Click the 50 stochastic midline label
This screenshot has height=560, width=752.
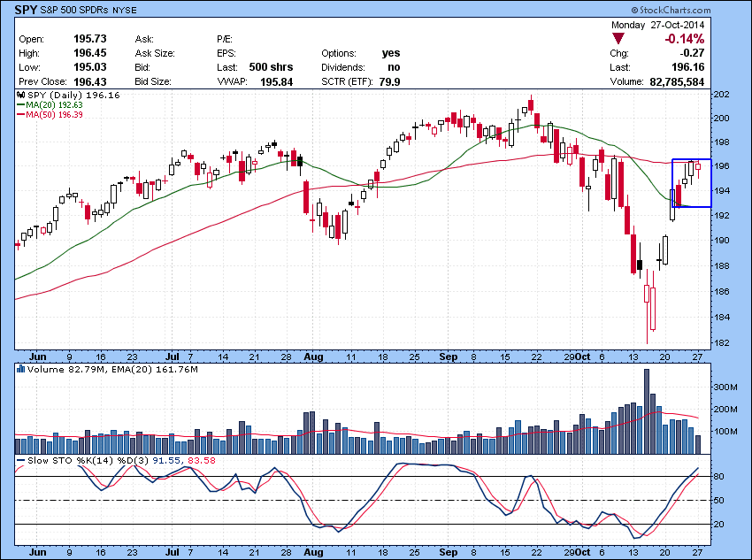click(720, 501)
